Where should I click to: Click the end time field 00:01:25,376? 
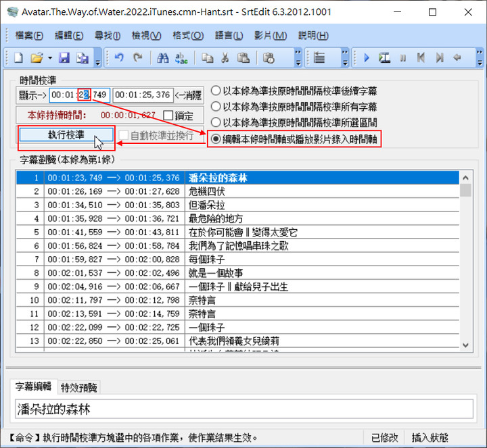pos(143,95)
